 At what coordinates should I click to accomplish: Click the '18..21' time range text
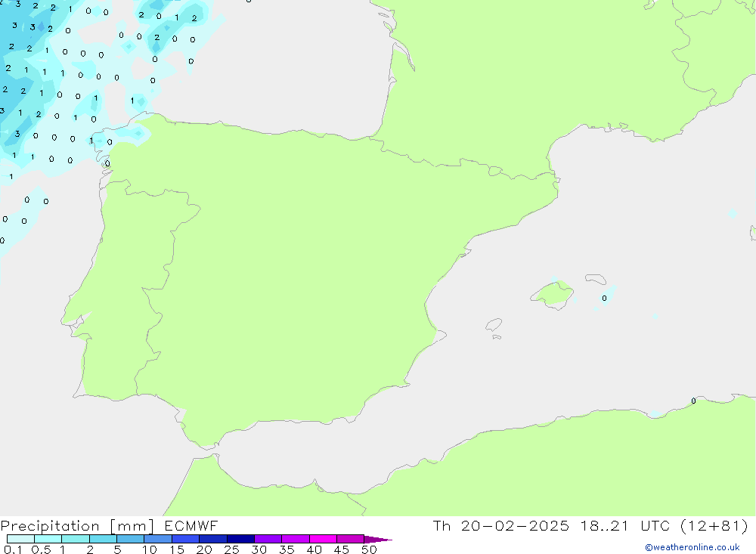[x=605, y=525]
